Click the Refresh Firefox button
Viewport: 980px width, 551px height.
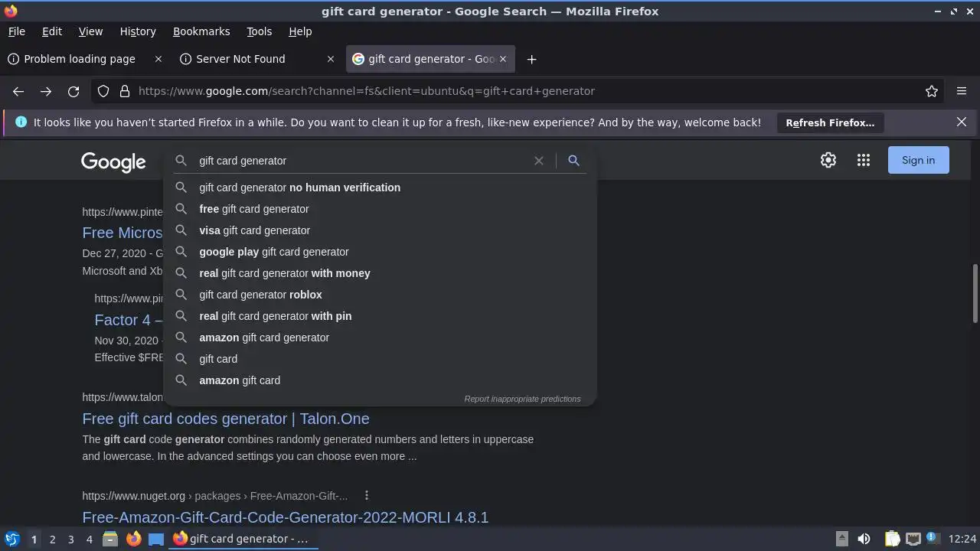point(830,122)
